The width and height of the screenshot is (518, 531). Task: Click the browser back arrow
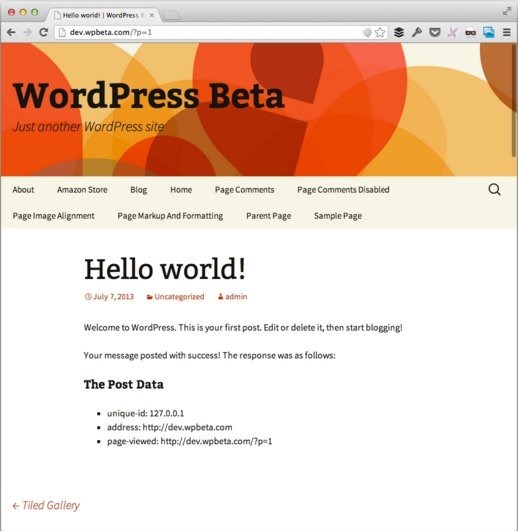click(x=11, y=32)
